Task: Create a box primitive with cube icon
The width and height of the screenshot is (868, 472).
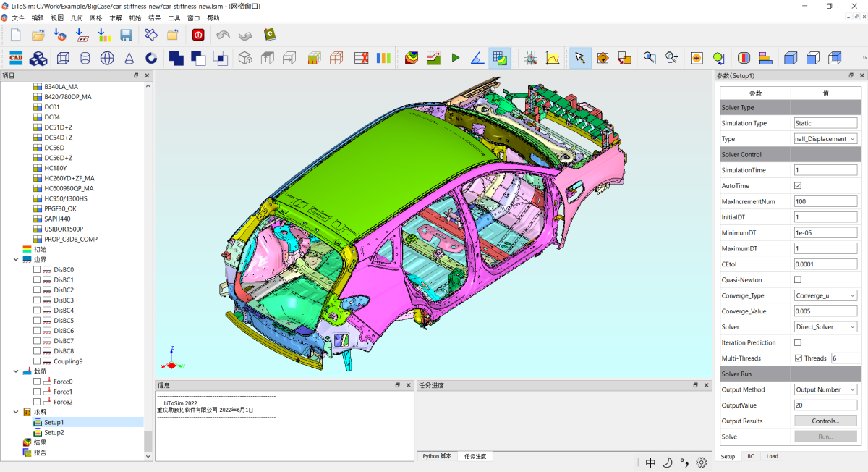Action: (63, 58)
